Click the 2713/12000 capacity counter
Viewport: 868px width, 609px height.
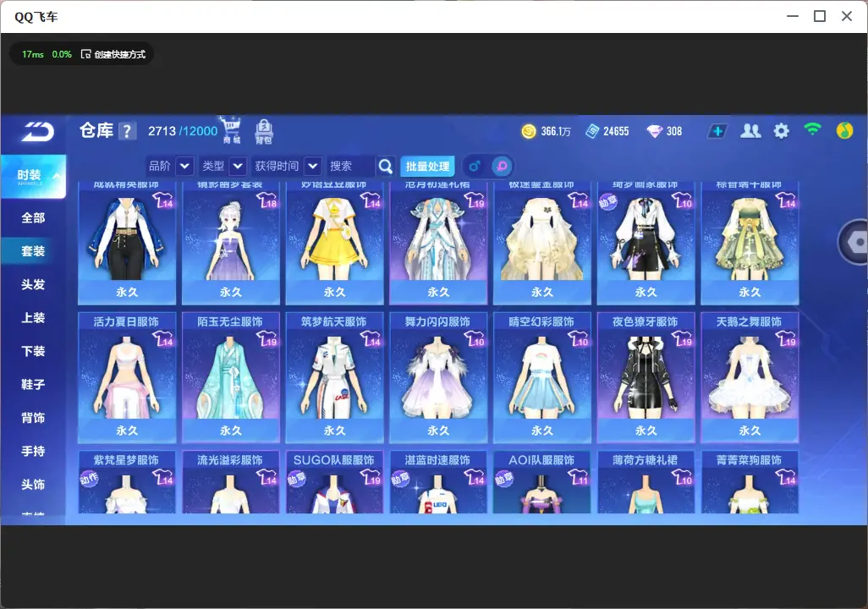(x=183, y=131)
